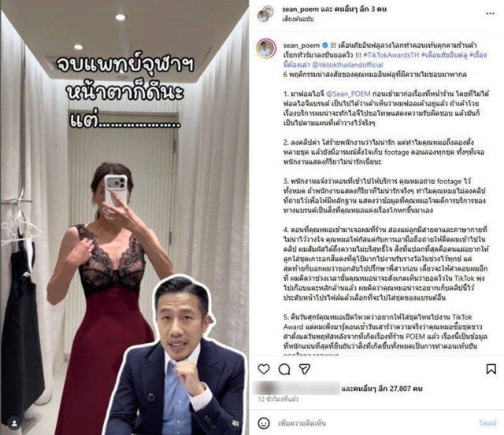Open the original audio link under the username
Viewport: 504px width, 435px height.
coord(298,19)
